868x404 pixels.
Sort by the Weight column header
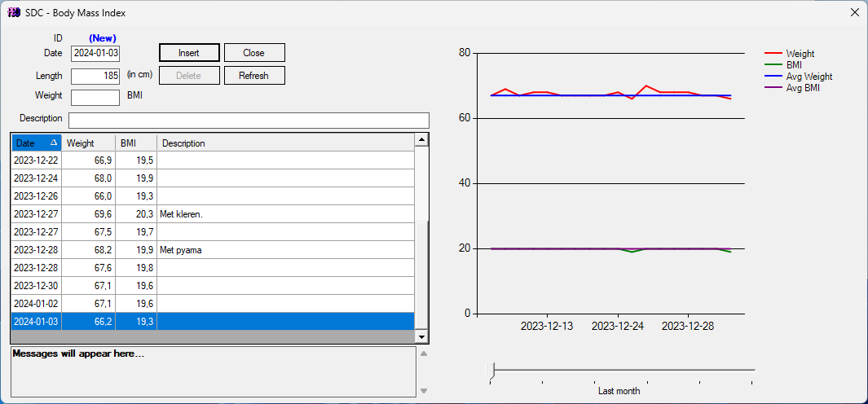88,143
